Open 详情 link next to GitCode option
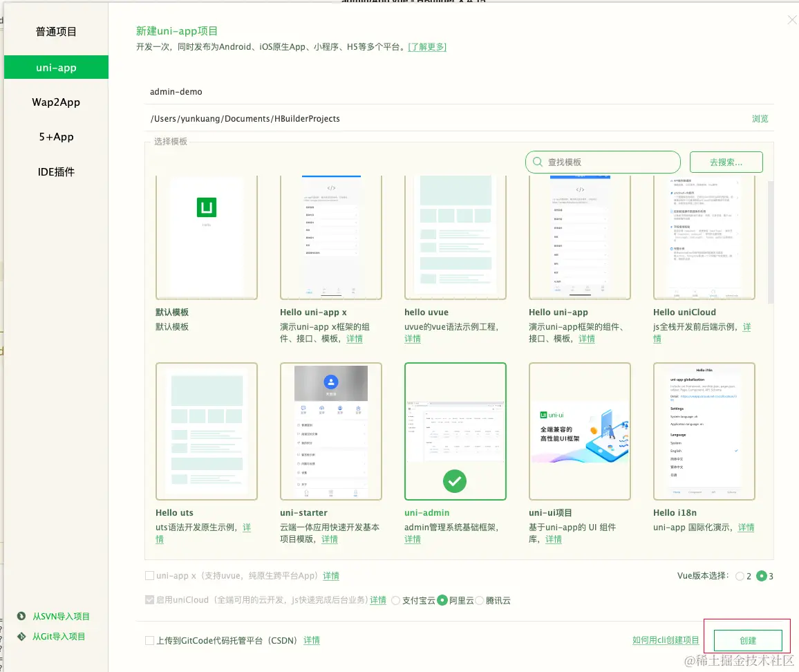799x672 pixels. pyautogui.click(x=311, y=640)
